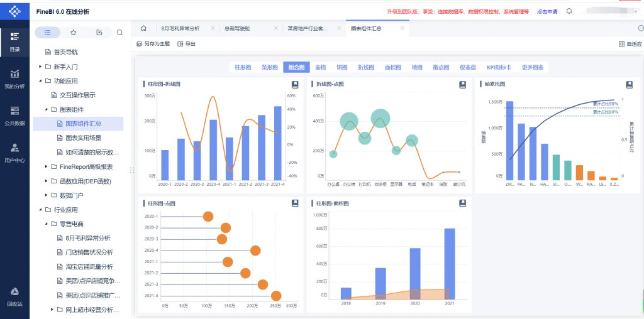Open the 目录 directory sidebar section

tap(14, 41)
